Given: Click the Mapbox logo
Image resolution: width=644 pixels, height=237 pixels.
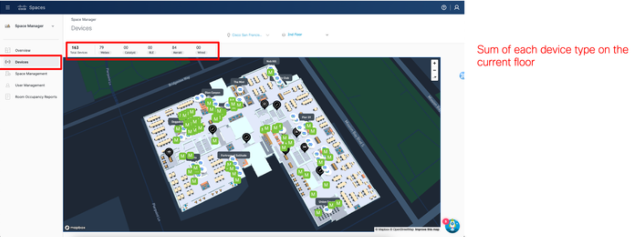Looking at the screenshot, I should [75, 228].
